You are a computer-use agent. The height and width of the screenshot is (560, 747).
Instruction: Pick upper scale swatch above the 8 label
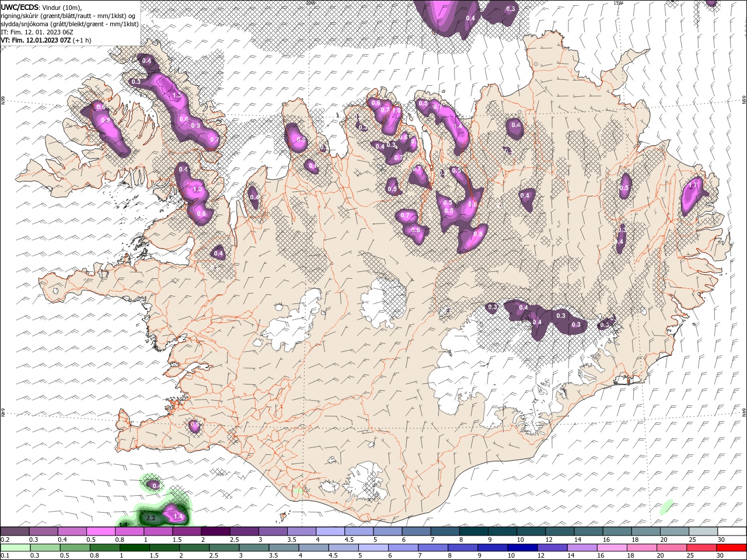(473, 531)
